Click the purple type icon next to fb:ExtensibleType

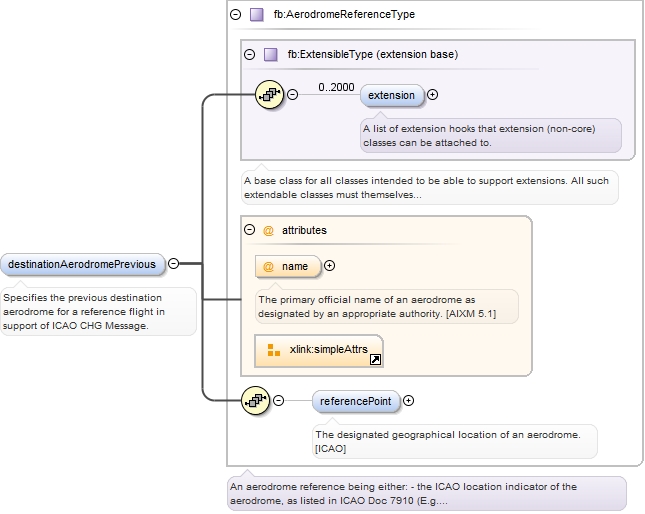[x=270, y=54]
